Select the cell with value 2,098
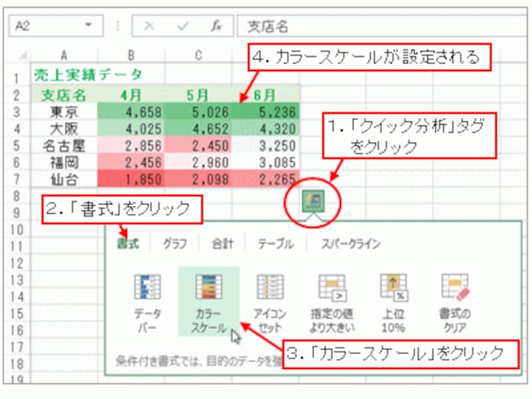 (x=198, y=179)
